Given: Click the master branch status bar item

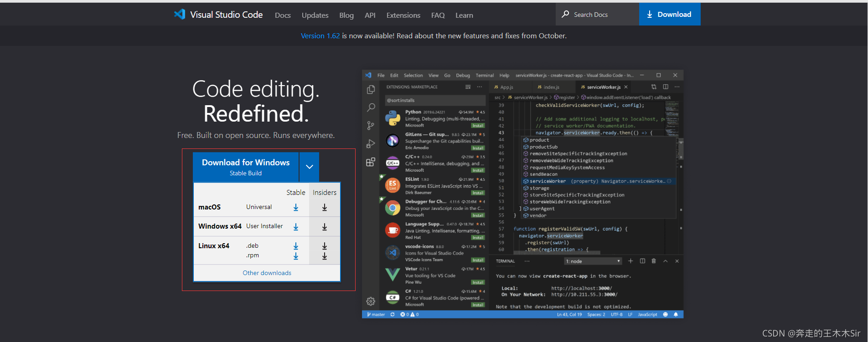Looking at the screenshot, I should click(376, 314).
